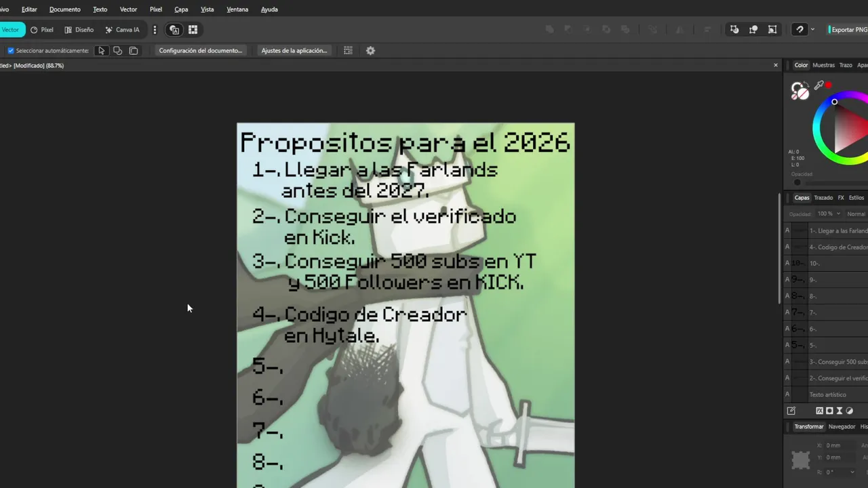868x488 pixels.
Task: Open Canva IA studio
Action: pos(123,30)
